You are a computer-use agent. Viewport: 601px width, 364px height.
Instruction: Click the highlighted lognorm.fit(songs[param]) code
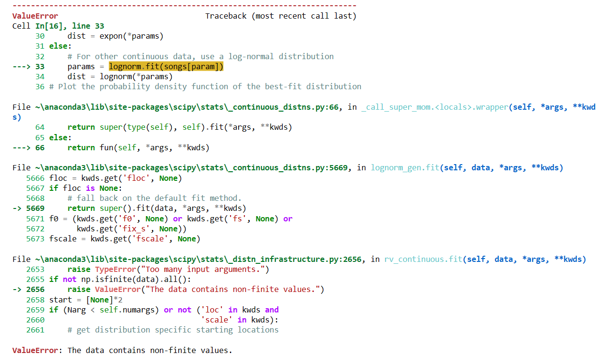coord(166,66)
